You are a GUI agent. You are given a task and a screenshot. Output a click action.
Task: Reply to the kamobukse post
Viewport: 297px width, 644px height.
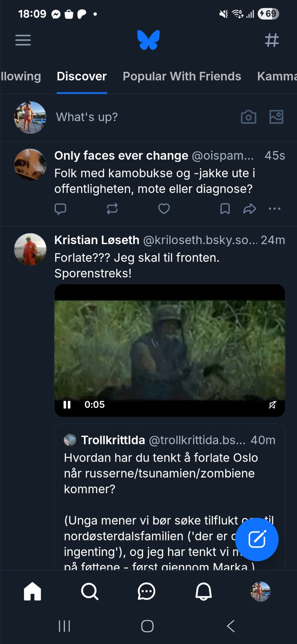pyautogui.click(x=60, y=209)
